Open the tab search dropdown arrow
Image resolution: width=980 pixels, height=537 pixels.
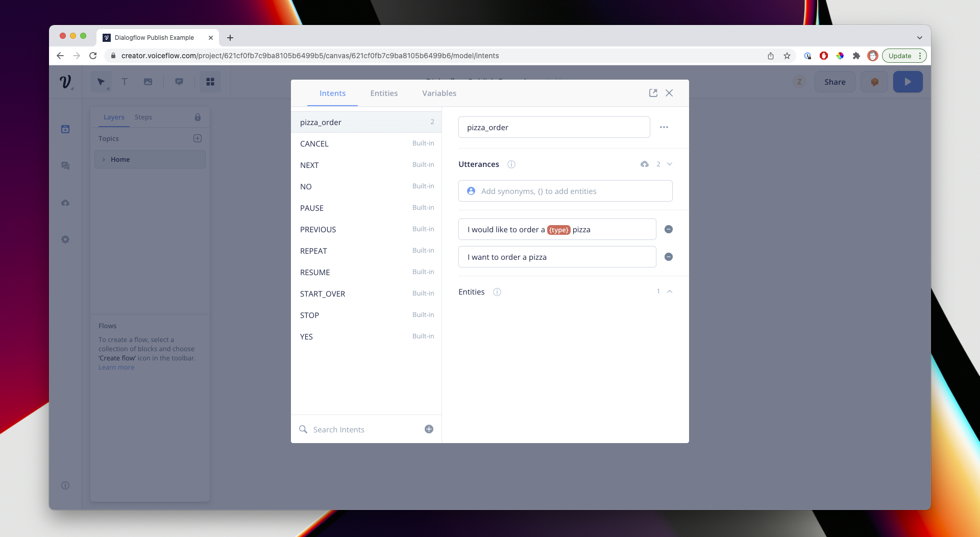coord(919,38)
